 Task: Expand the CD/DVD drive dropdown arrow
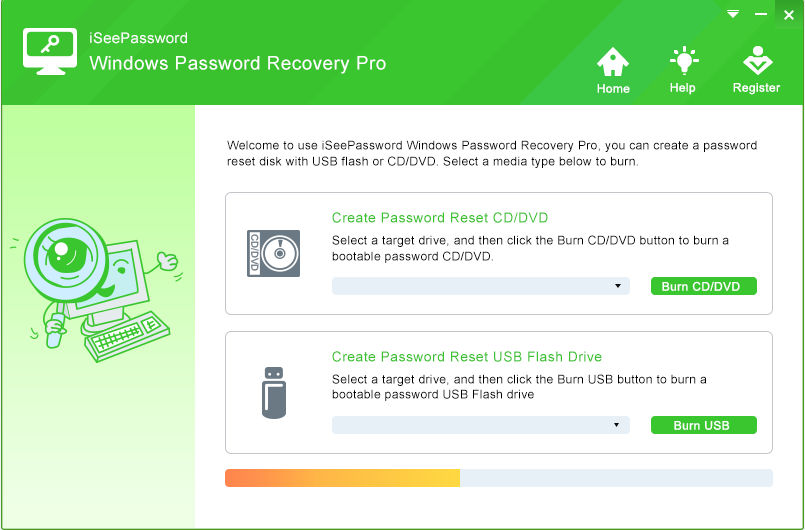[618, 286]
